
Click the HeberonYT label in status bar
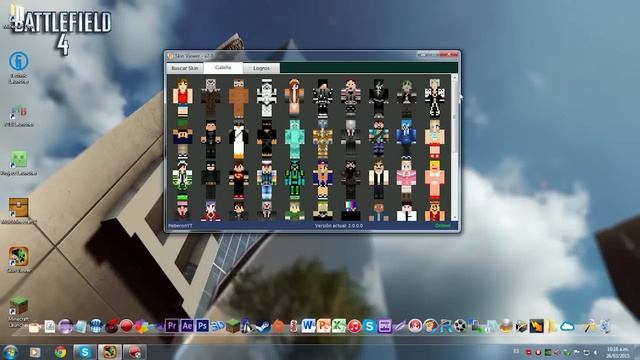[x=180, y=226]
